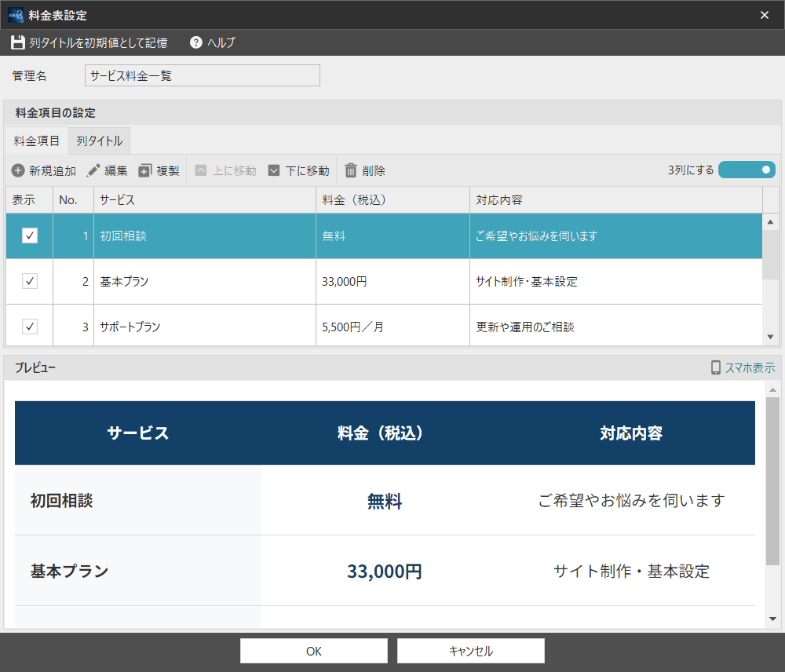Click the 下に移動 label
This screenshot has width=785, height=672.
point(308,171)
